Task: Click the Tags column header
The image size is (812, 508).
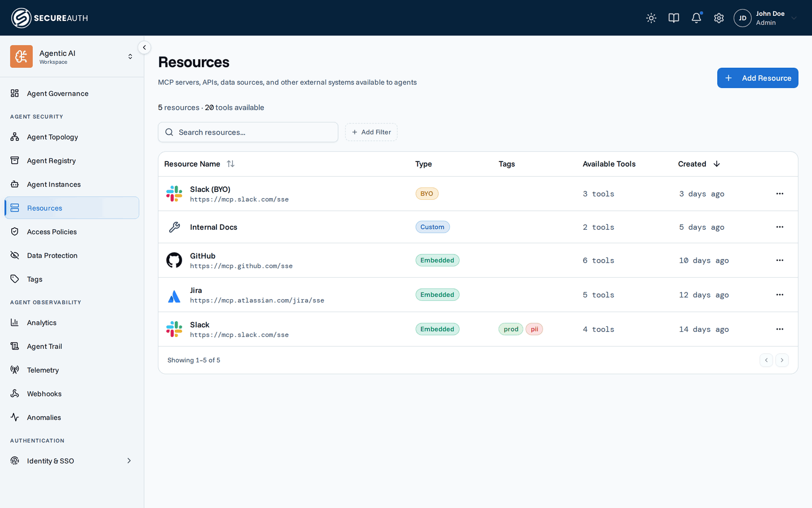Action: coord(507,164)
